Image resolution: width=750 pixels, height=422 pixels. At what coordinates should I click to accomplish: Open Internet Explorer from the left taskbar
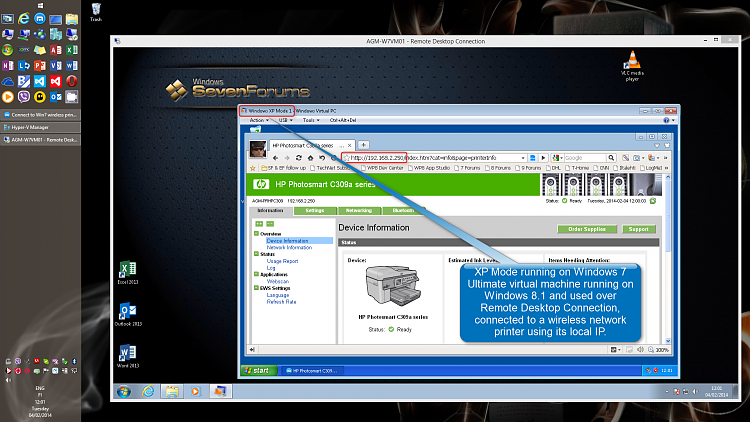point(23,19)
